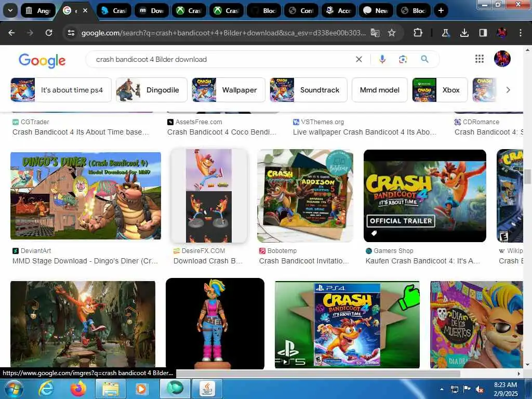The width and height of the screenshot is (532, 399).
Task: Toggle the browser side panel icon
Action: (483, 33)
